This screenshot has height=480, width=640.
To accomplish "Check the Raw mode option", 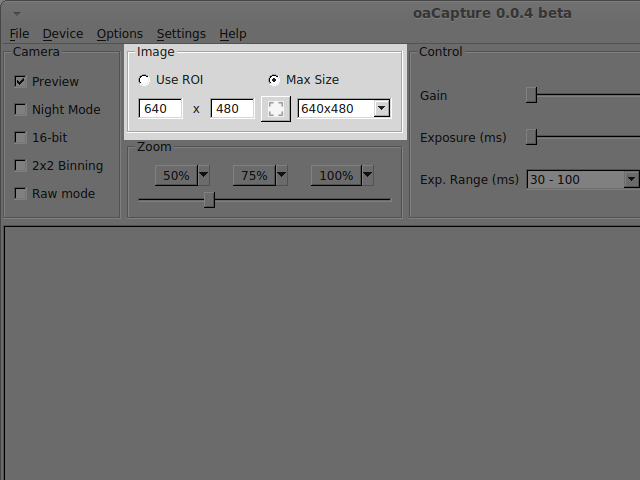I will pyautogui.click(x=20, y=194).
